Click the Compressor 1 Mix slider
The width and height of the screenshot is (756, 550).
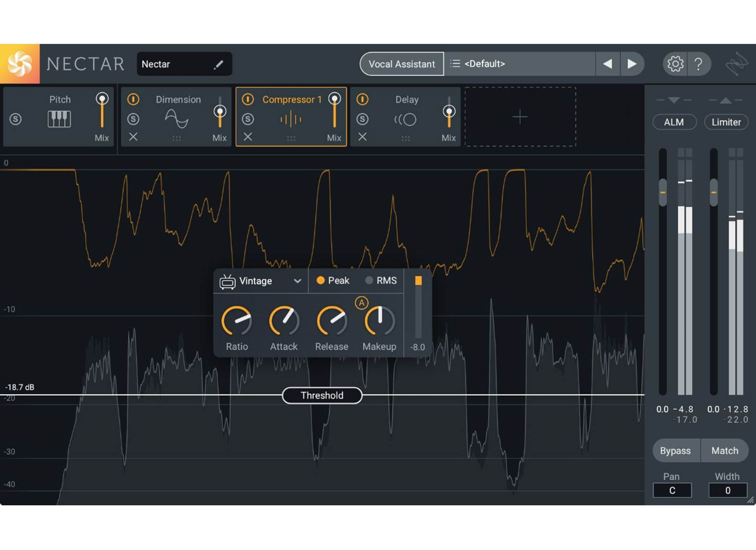pyautogui.click(x=334, y=110)
